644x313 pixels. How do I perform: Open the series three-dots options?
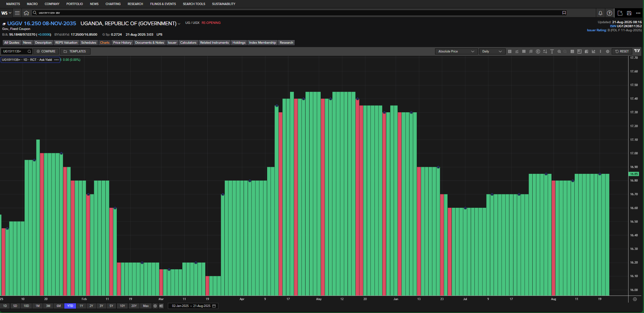click(x=56, y=60)
